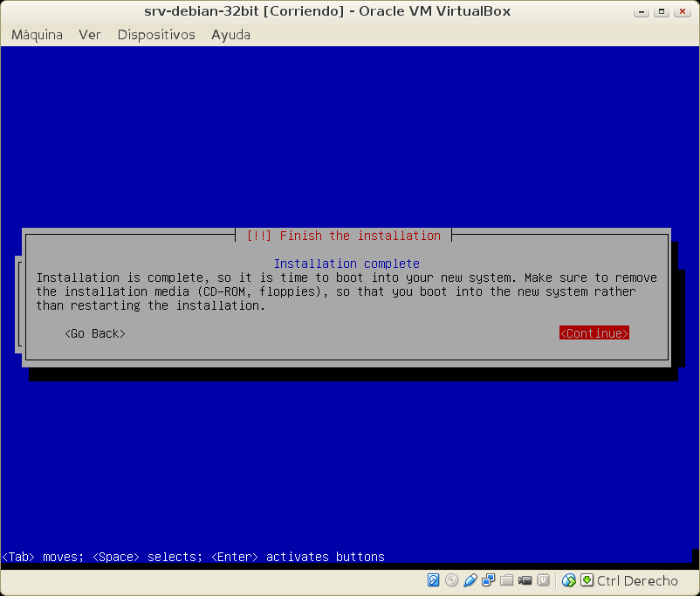The height and width of the screenshot is (596, 700).
Task: Click the mouse integration icon
Action: click(x=569, y=580)
